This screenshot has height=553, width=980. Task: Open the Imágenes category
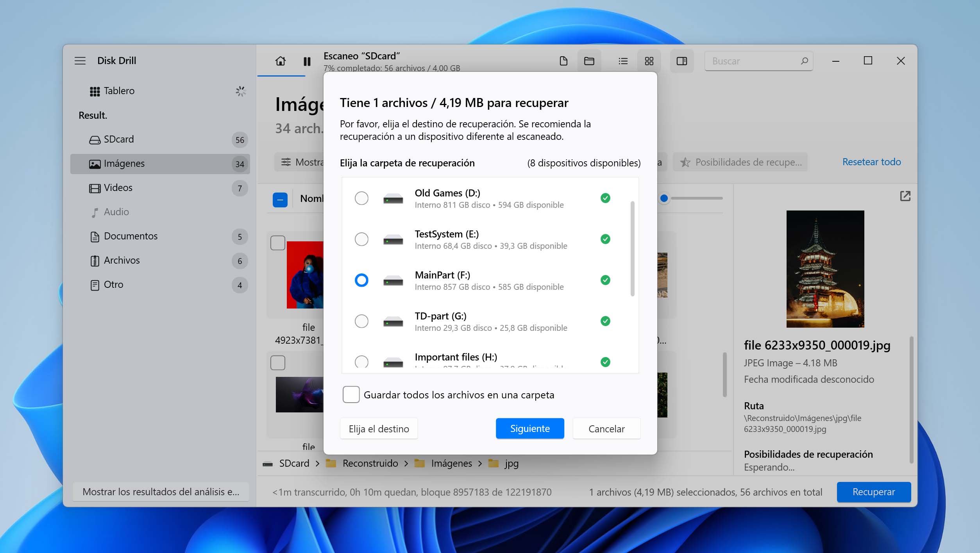point(160,164)
